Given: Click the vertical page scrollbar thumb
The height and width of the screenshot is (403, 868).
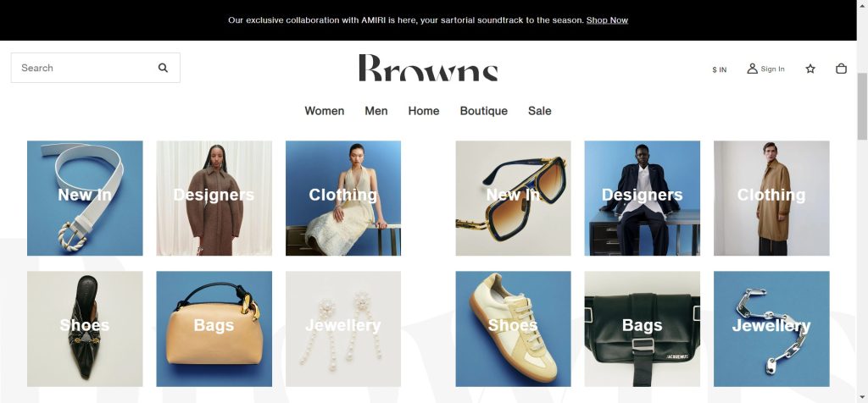Looking at the screenshot, I should (x=862, y=106).
